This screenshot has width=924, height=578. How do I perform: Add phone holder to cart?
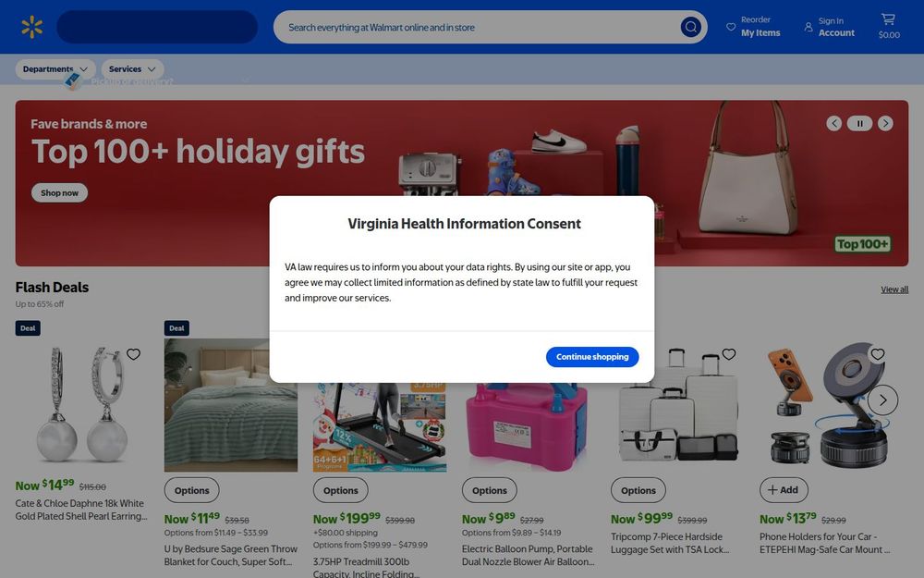click(x=784, y=490)
